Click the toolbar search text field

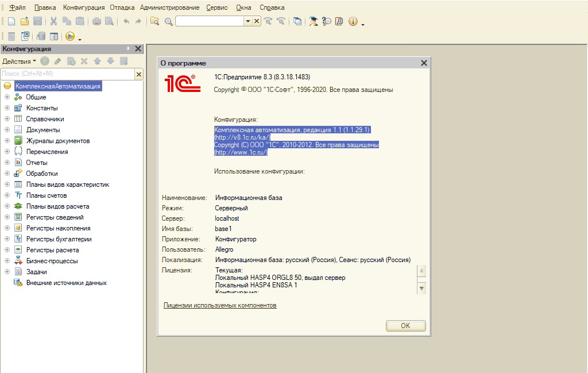click(x=210, y=21)
